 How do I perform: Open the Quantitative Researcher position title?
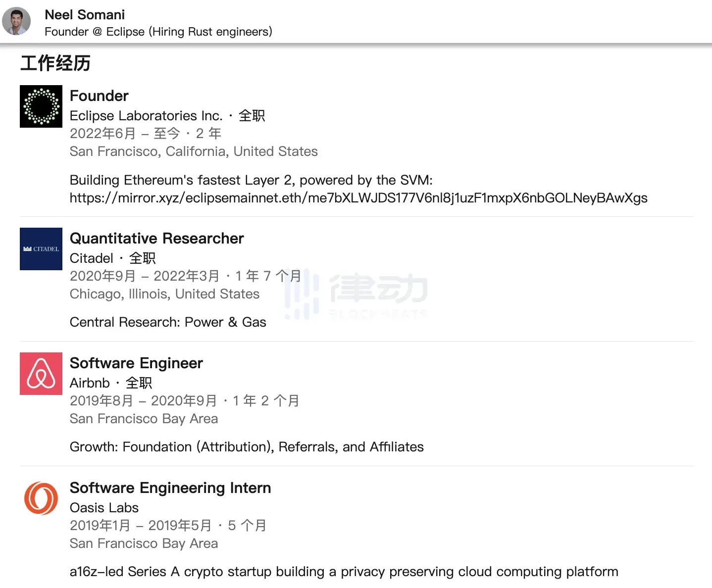(x=156, y=238)
